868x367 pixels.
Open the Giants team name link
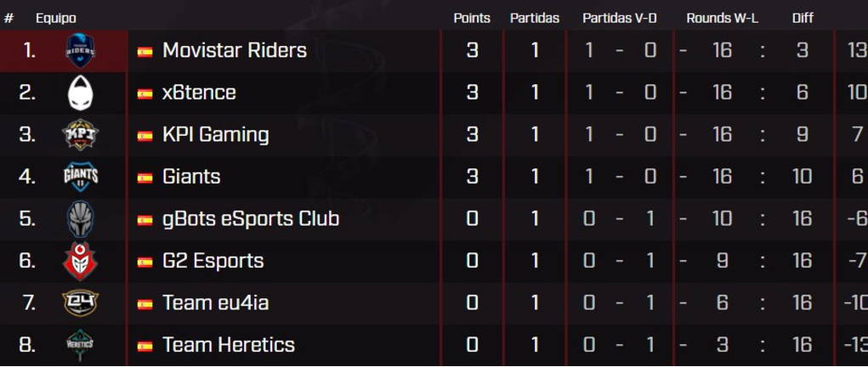[x=191, y=177]
